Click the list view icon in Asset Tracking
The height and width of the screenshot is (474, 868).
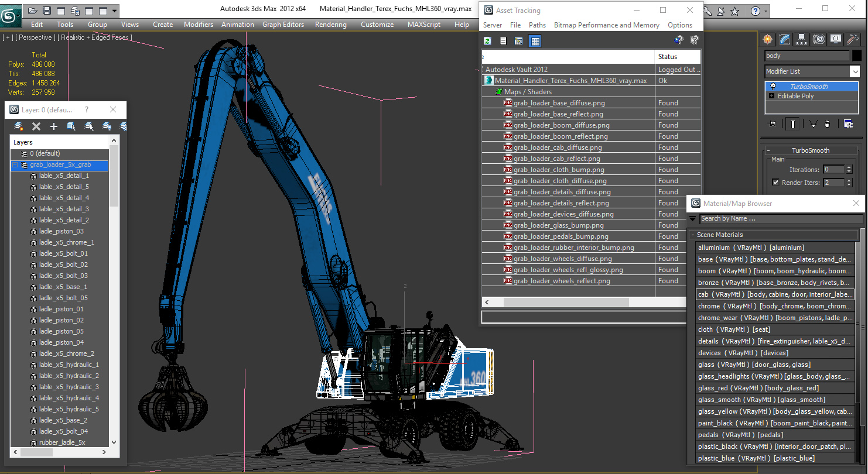point(503,40)
